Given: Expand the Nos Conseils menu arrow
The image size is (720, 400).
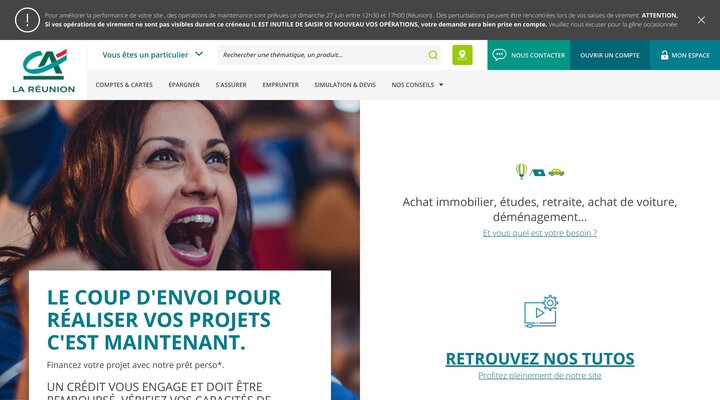Looking at the screenshot, I should tap(441, 85).
